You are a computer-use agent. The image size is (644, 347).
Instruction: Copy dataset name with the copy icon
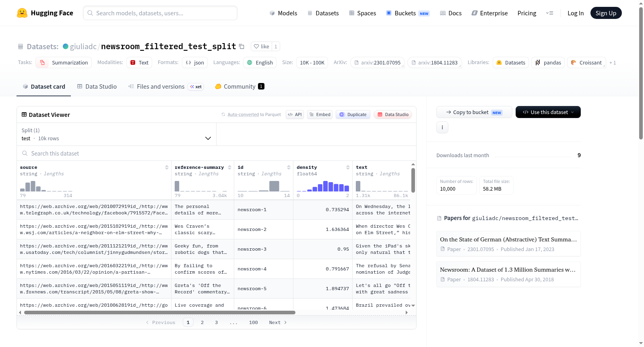242,46
